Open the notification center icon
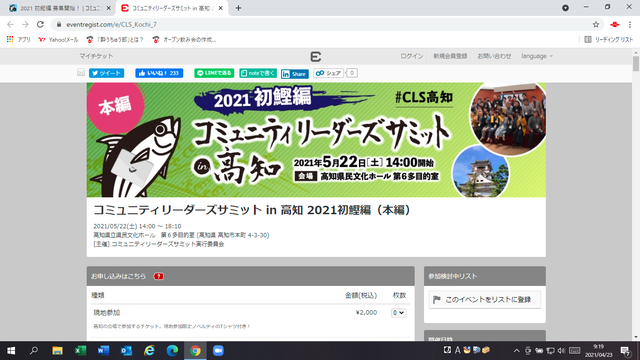 click(x=625, y=351)
